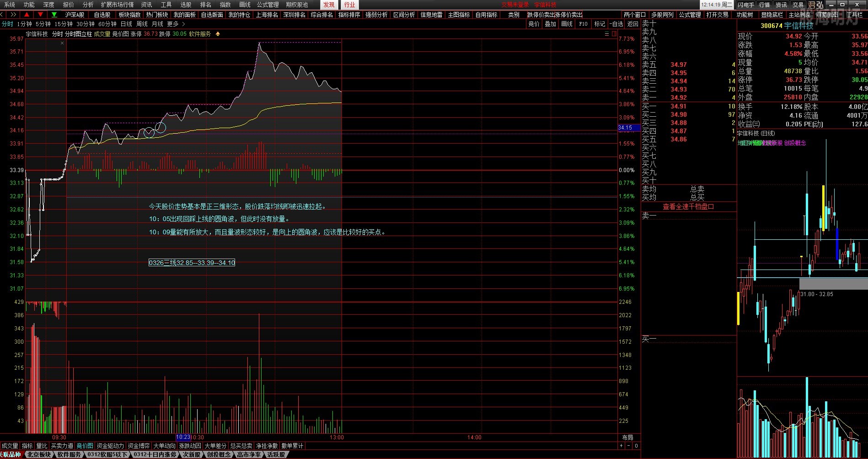868x459 pixels.
Task: Click the 10:23 time marker on axis
Action: pyautogui.click(x=183, y=437)
